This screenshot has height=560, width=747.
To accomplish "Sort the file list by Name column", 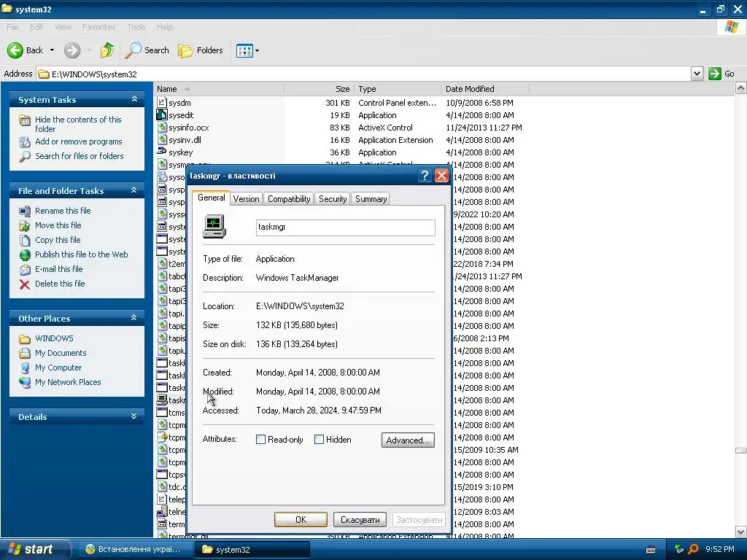I will [x=219, y=89].
